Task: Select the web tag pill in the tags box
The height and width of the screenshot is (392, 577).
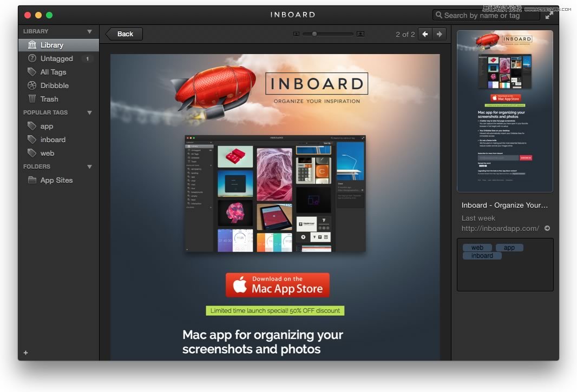Action: pyautogui.click(x=477, y=248)
